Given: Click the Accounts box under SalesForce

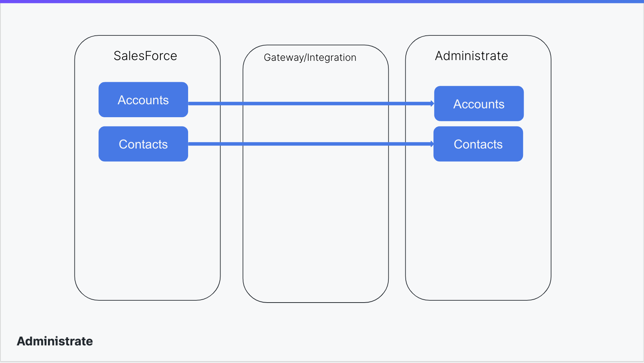Looking at the screenshot, I should (143, 100).
